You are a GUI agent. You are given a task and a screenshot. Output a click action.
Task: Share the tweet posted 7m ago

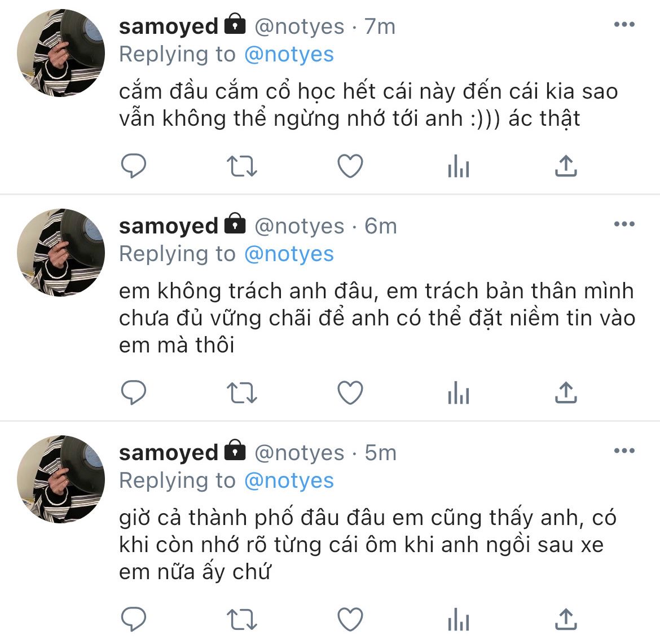[566, 165]
